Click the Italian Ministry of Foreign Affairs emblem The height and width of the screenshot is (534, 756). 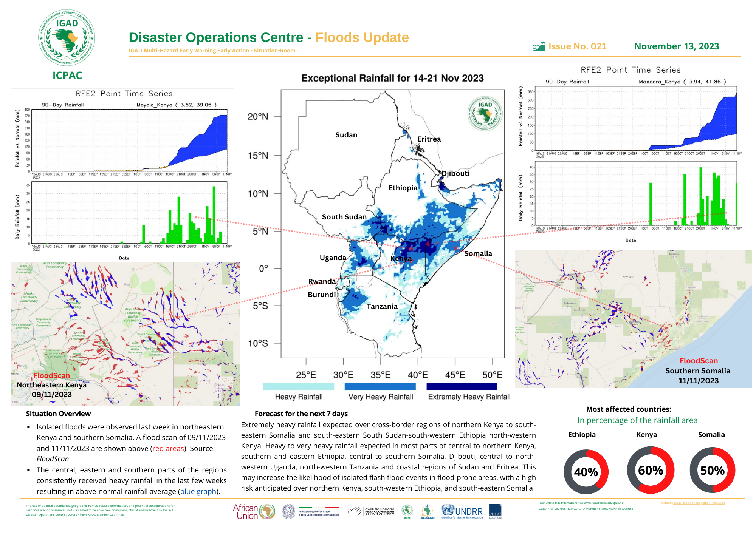[x=289, y=512]
